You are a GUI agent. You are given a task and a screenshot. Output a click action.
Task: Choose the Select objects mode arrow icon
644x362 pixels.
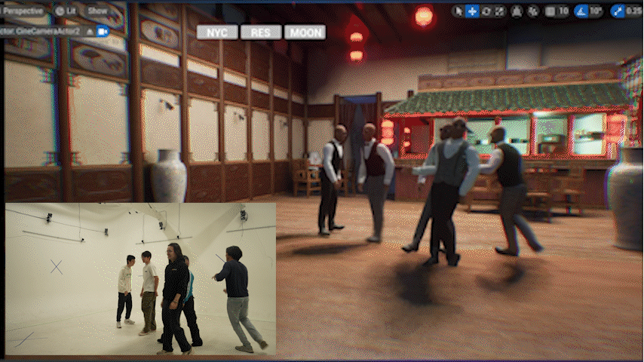(x=458, y=11)
